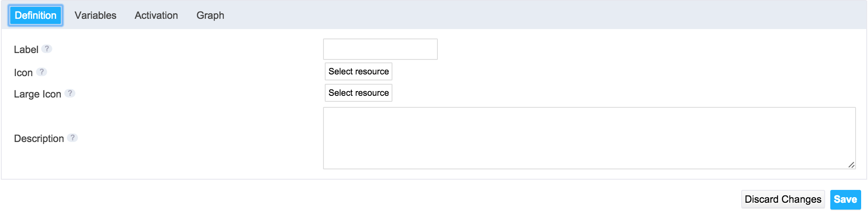This screenshot has width=868, height=213.
Task: Click the Description caption text
Action: click(39, 139)
